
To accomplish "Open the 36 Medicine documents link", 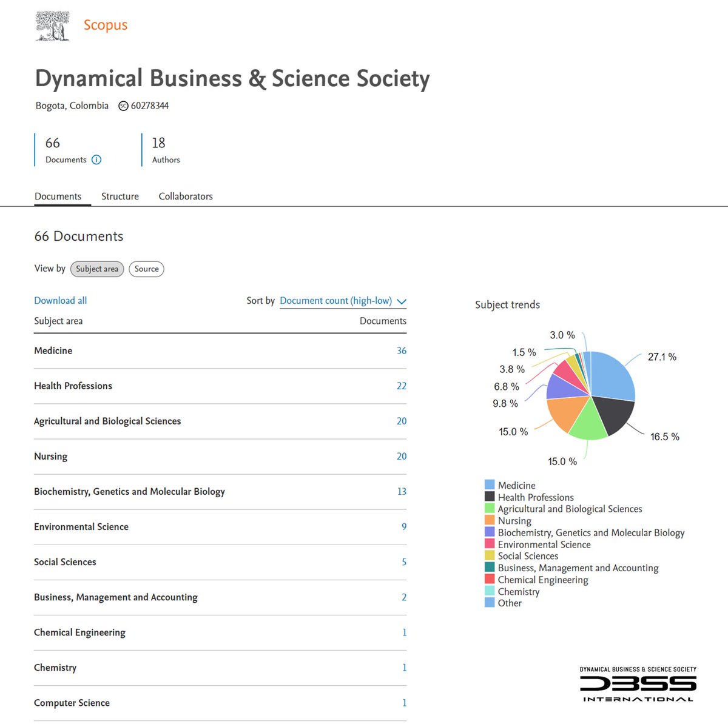I will [x=402, y=350].
